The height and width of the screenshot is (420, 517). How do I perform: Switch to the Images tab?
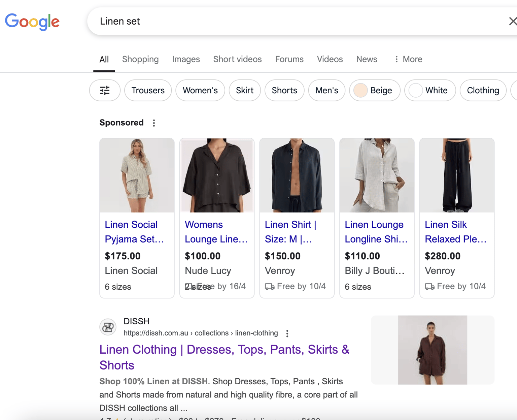(x=186, y=59)
